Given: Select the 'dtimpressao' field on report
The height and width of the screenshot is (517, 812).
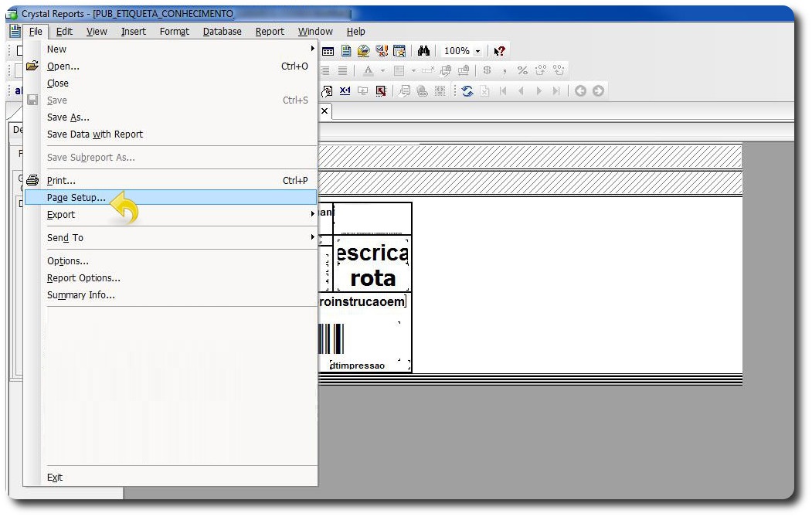Looking at the screenshot, I should point(358,366).
